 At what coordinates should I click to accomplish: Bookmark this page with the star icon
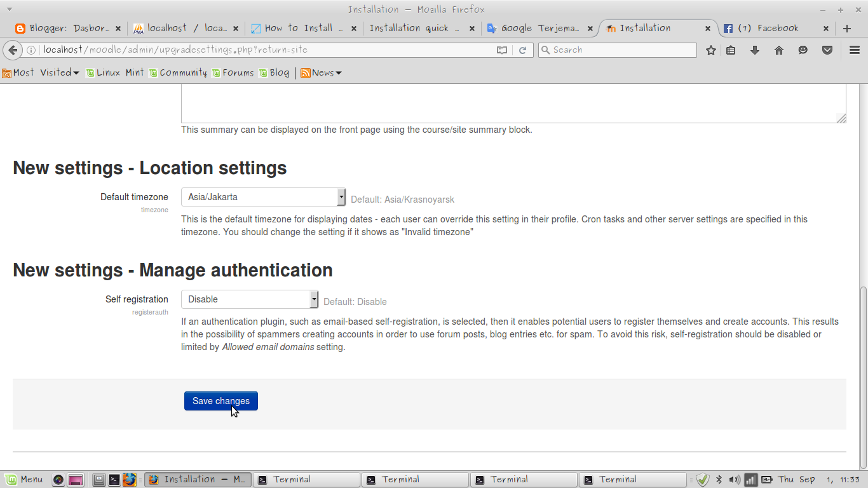pyautogui.click(x=711, y=50)
